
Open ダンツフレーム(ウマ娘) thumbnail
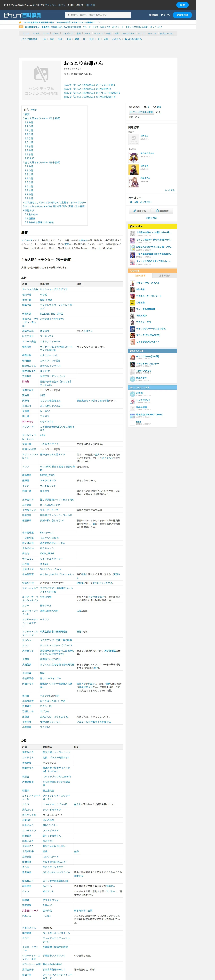(132, 358)
